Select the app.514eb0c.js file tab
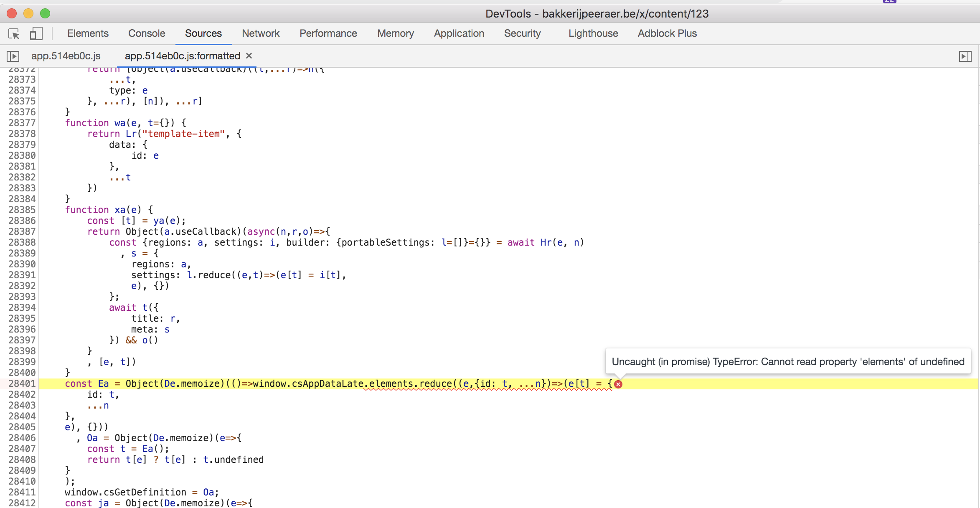The height and width of the screenshot is (508, 980). tap(66, 56)
